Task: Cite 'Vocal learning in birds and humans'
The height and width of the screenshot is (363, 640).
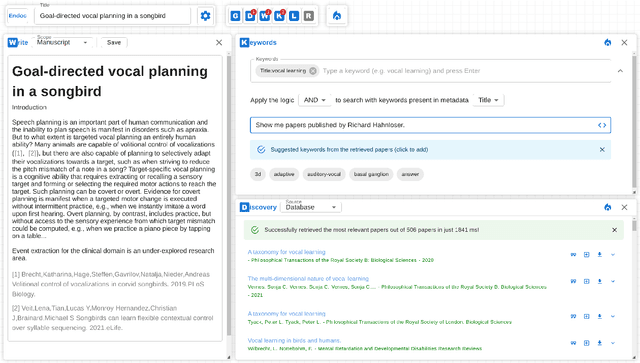Action: pyautogui.click(x=573, y=343)
